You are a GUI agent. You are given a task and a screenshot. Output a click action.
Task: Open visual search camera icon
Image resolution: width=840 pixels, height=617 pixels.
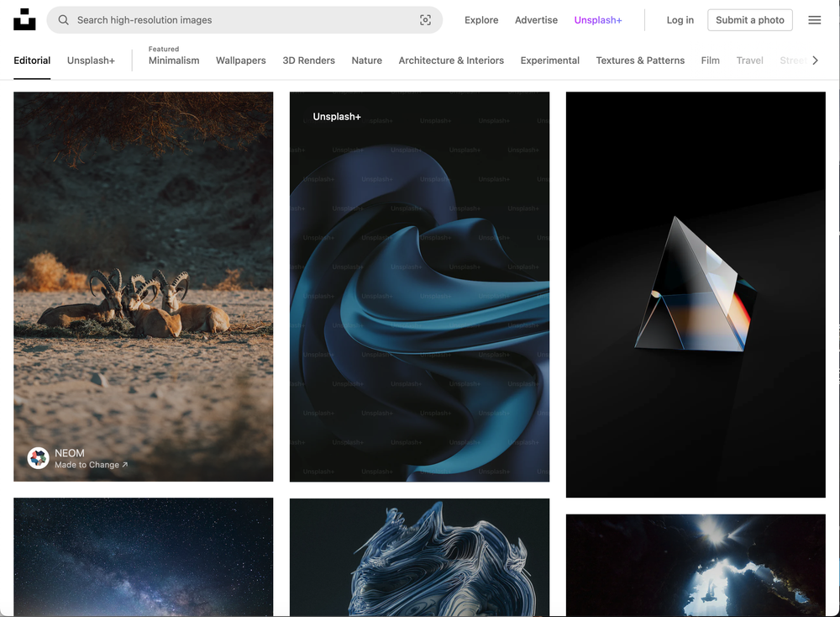(425, 20)
